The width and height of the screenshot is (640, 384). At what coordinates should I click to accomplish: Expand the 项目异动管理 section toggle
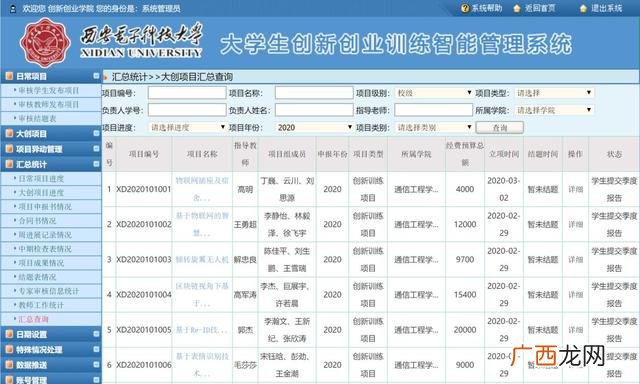(x=96, y=149)
